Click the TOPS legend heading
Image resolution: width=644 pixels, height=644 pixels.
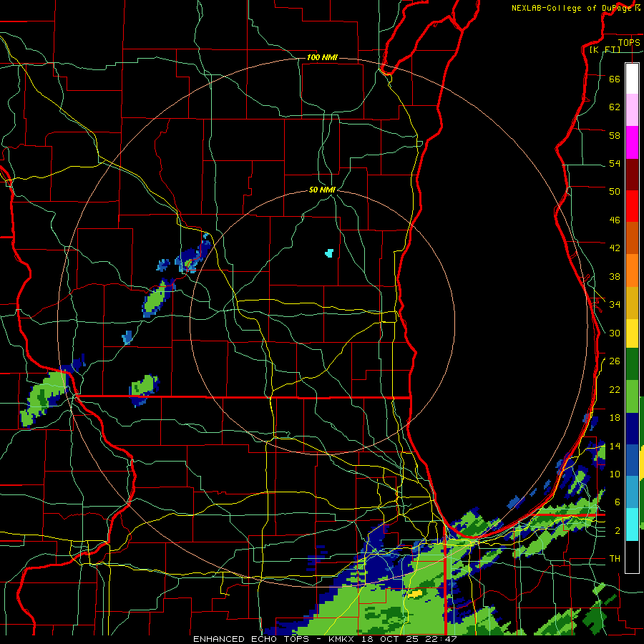click(x=629, y=42)
